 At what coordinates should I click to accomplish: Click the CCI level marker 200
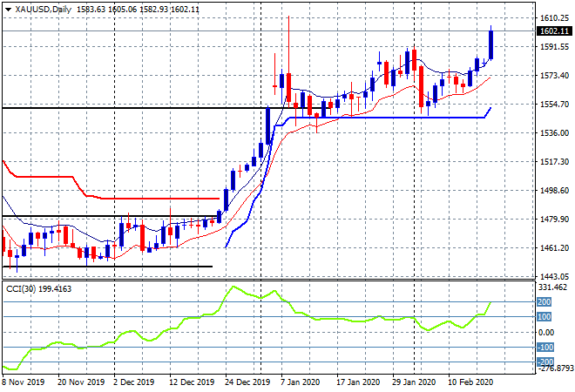coord(545,301)
